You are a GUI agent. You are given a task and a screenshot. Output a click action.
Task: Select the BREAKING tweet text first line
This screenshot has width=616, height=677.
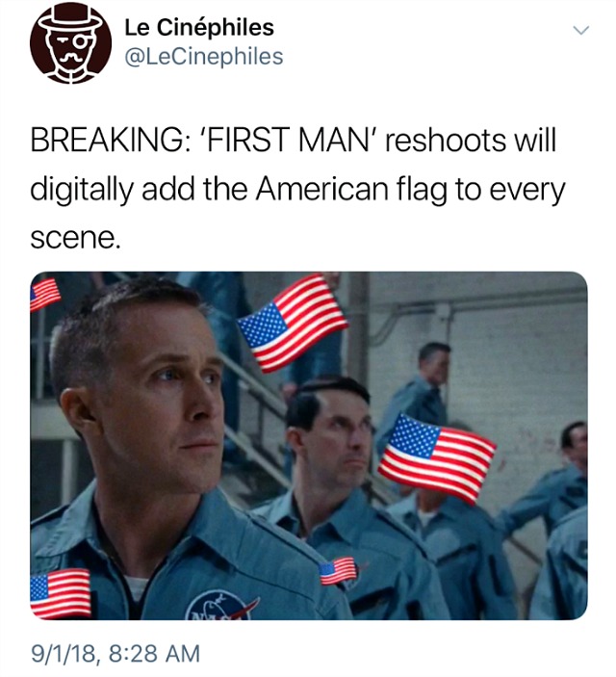[x=294, y=141]
